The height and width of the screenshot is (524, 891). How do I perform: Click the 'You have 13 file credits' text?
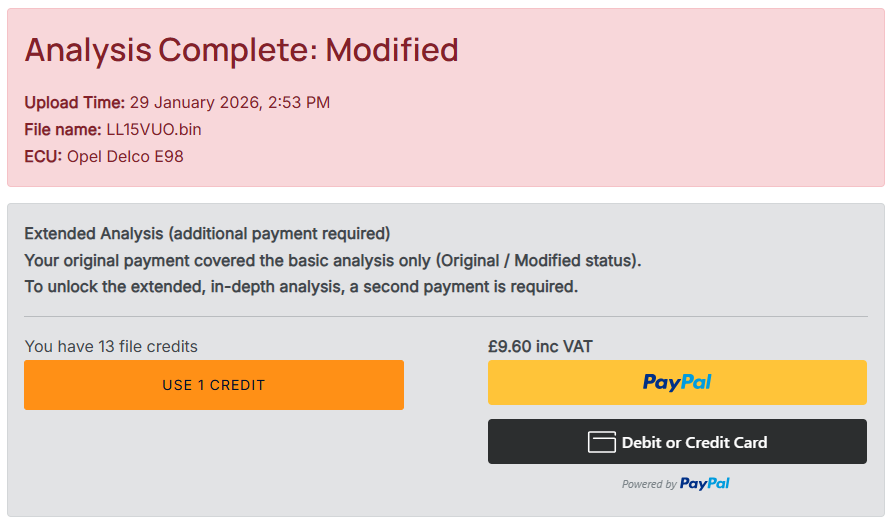pyautogui.click(x=111, y=347)
